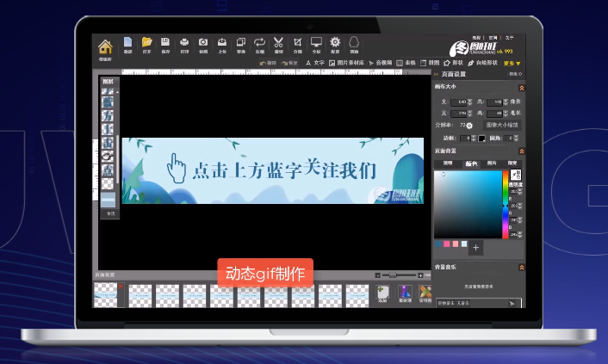The width and height of the screenshot is (608, 364).
Task: Click the camera snapshot icon
Action: 203,42
